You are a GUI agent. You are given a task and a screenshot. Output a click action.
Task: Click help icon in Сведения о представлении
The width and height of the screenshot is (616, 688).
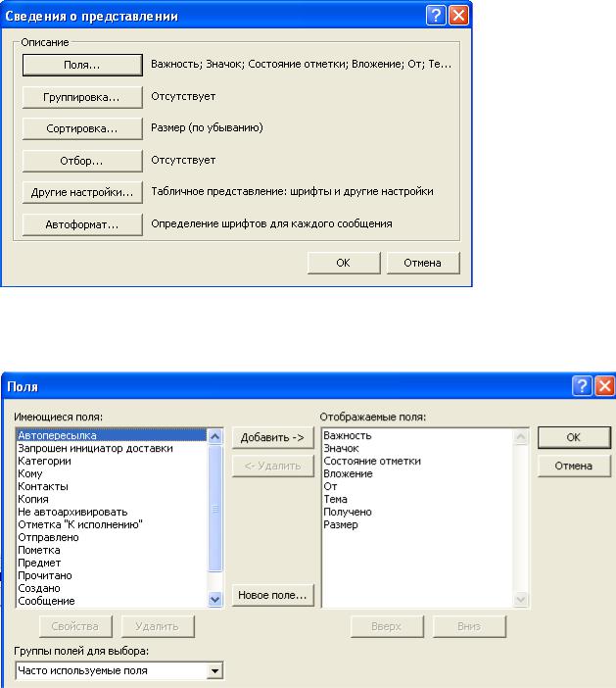pyautogui.click(x=436, y=16)
